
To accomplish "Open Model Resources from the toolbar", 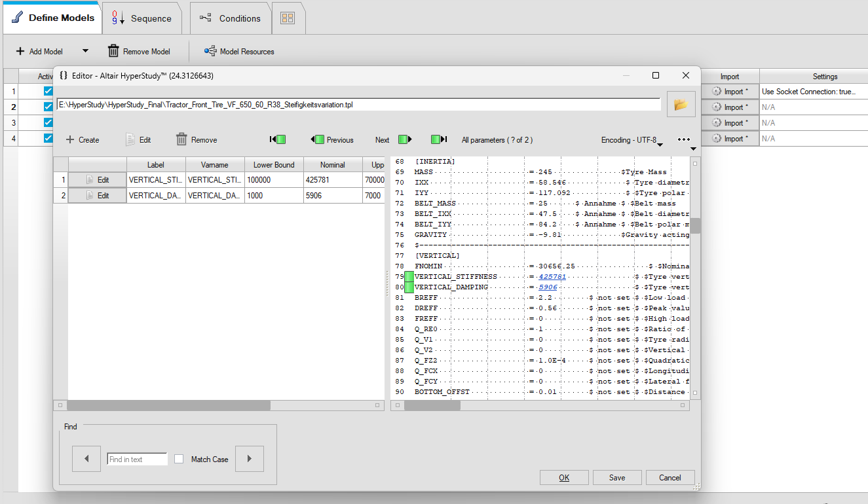I will [x=239, y=51].
